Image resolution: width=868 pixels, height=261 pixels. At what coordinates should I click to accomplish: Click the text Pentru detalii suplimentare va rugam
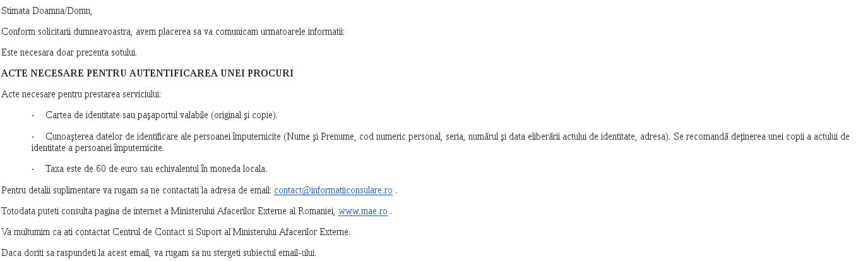(136, 190)
